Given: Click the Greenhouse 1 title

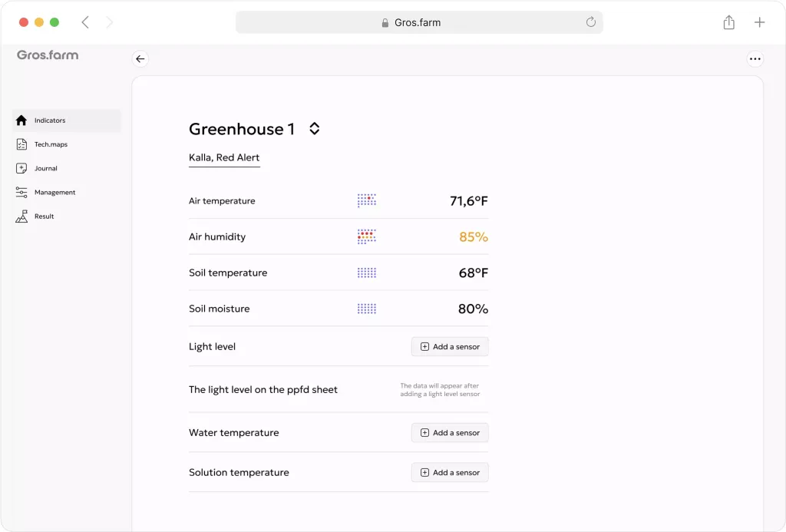Looking at the screenshot, I should 242,129.
